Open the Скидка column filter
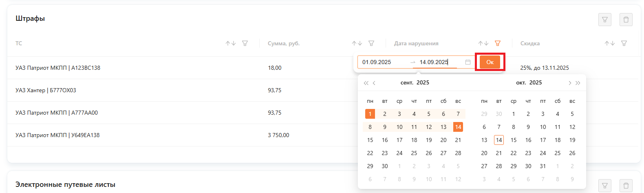This screenshot has width=644, height=193. tap(624, 43)
